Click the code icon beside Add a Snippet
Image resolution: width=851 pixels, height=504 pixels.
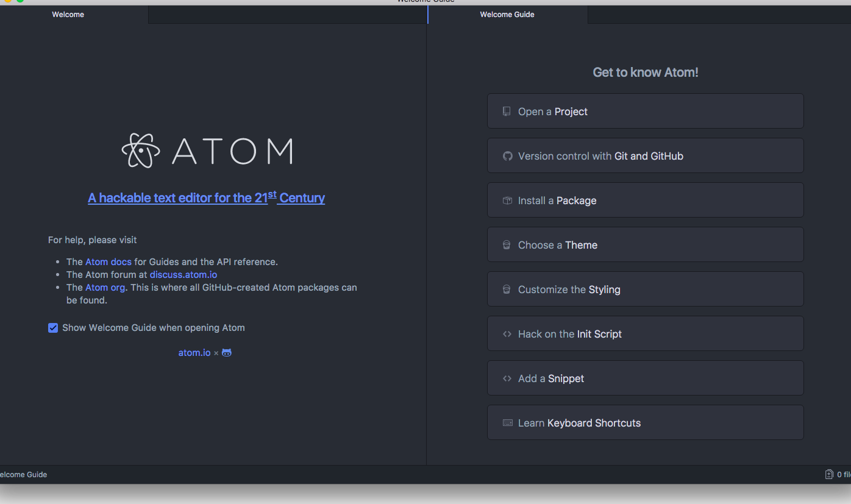pos(507,378)
